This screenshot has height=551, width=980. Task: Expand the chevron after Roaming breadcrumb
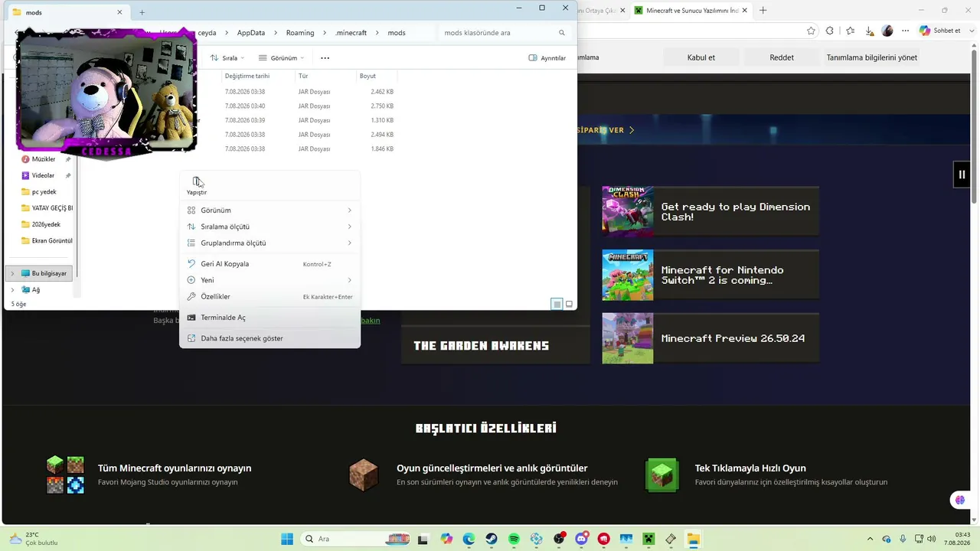pyautogui.click(x=325, y=33)
